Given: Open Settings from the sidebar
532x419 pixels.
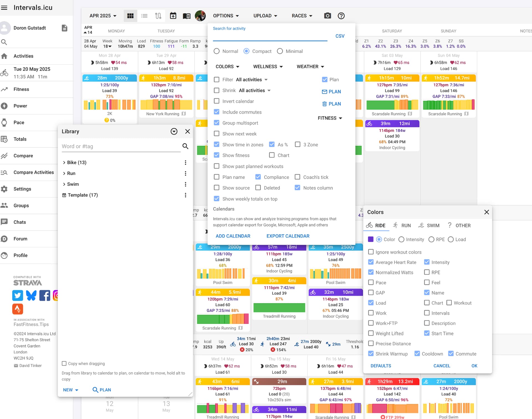Looking at the screenshot, I should [22, 189].
